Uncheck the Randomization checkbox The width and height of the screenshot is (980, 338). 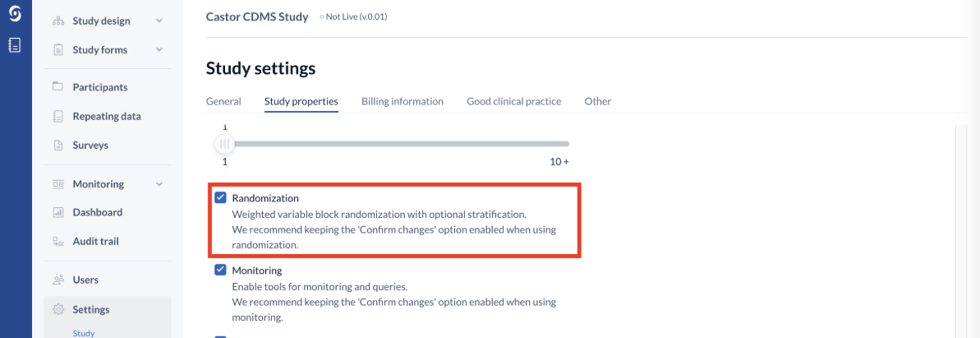[x=220, y=198]
